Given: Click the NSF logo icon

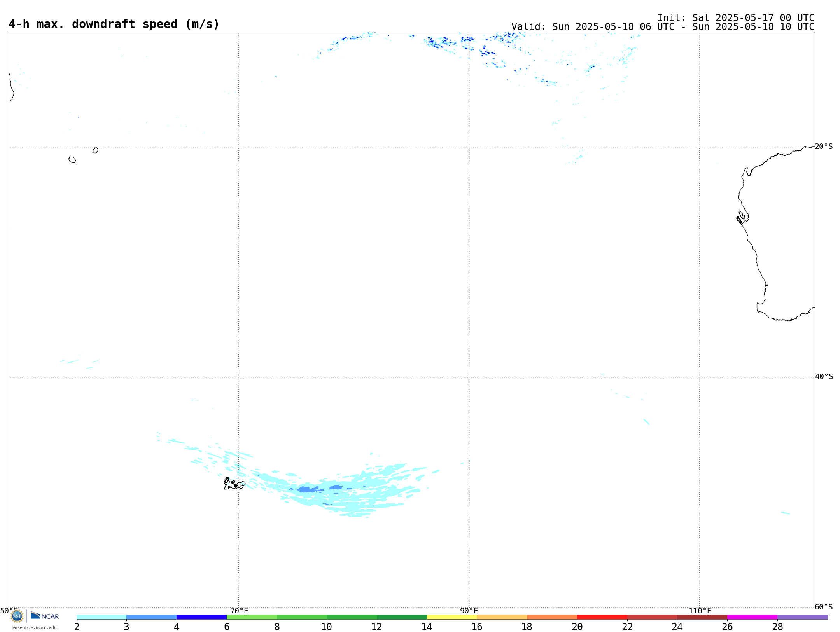Looking at the screenshot, I should [17, 616].
